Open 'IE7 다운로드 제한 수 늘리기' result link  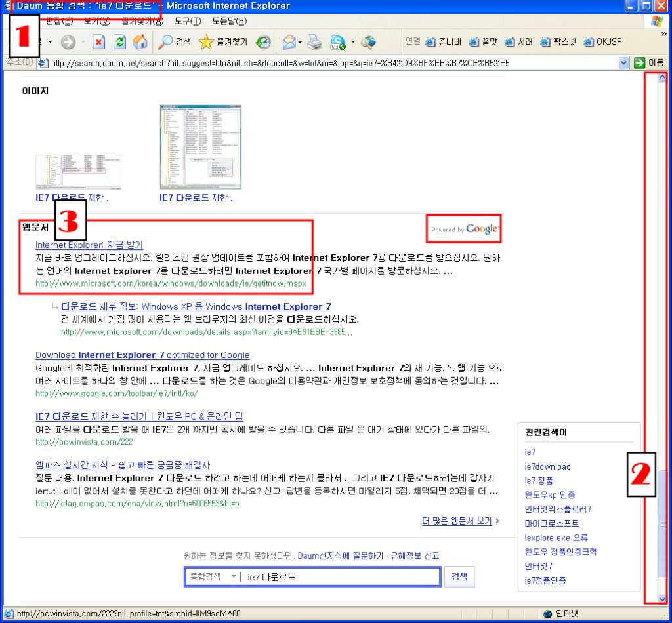coord(139,416)
